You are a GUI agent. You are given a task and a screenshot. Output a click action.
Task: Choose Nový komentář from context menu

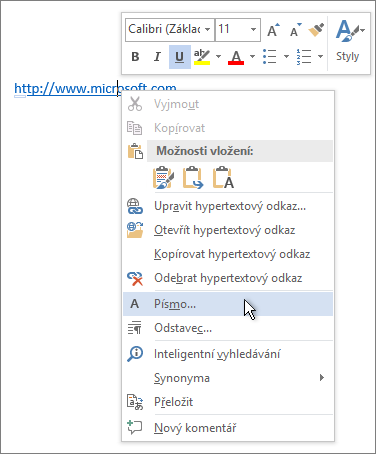click(x=228, y=428)
